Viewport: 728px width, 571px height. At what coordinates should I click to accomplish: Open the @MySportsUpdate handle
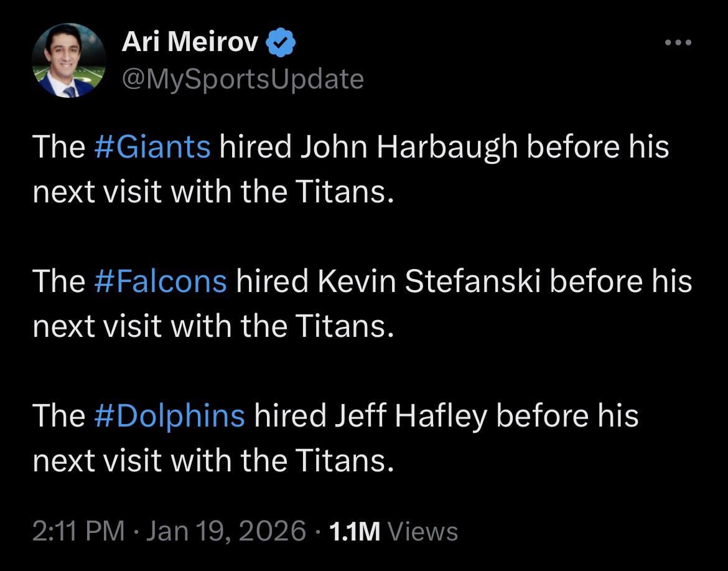pos(243,79)
